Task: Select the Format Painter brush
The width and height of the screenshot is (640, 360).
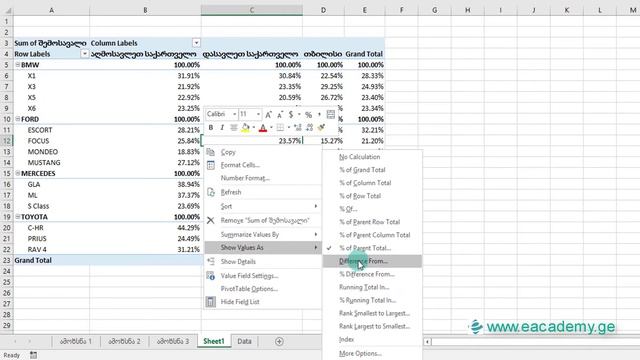Action: point(321,128)
